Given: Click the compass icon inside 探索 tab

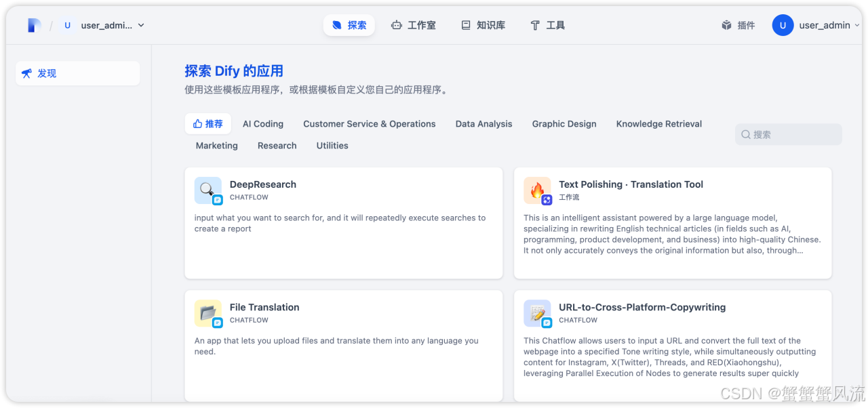Looking at the screenshot, I should coord(337,25).
